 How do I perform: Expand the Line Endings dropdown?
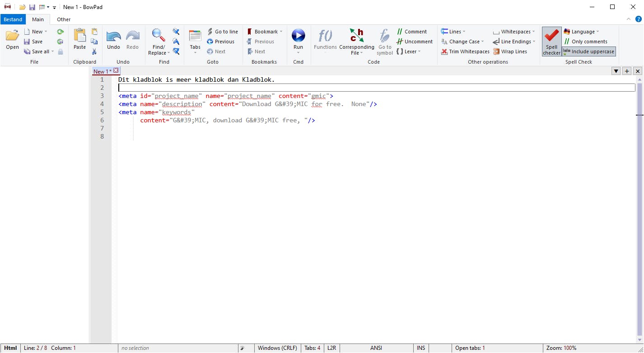[x=514, y=42]
